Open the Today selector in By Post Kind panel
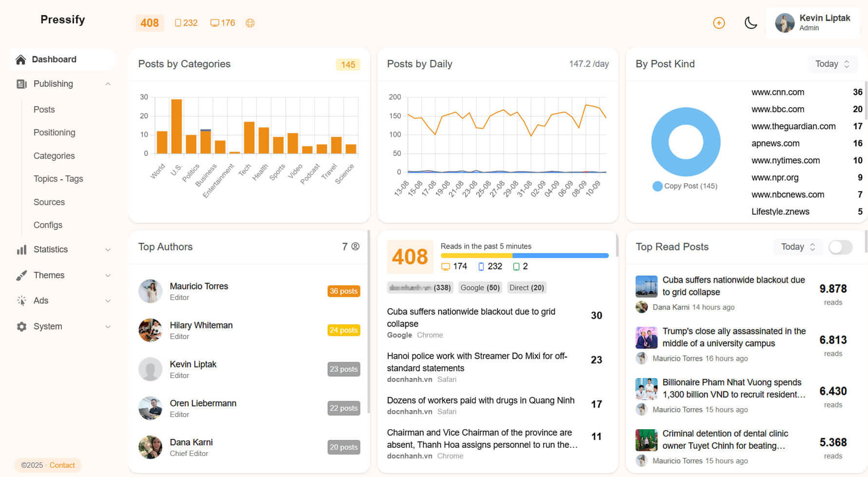The width and height of the screenshot is (868, 477). 833,64
